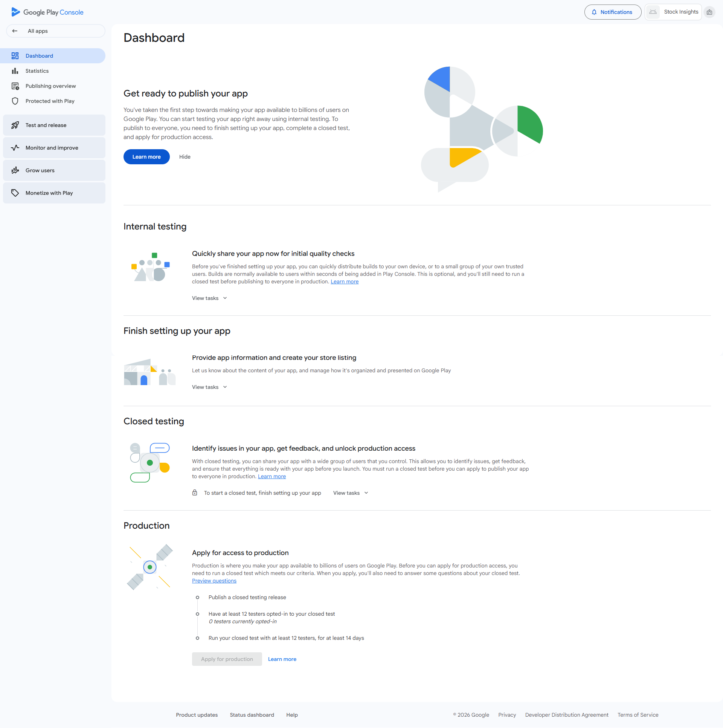
Task: Expand View tasks in Closed testing
Action: pos(351,493)
